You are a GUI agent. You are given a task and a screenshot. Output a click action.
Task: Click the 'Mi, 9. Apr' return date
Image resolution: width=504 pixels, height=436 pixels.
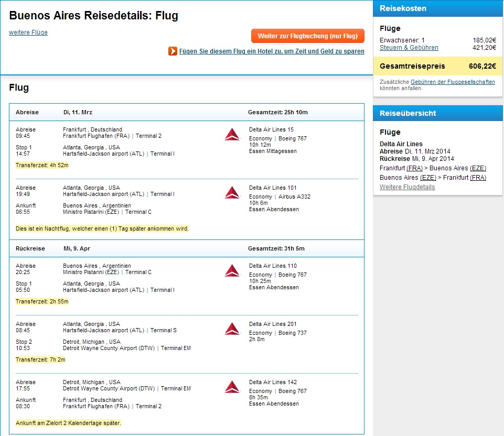pyautogui.click(x=77, y=248)
